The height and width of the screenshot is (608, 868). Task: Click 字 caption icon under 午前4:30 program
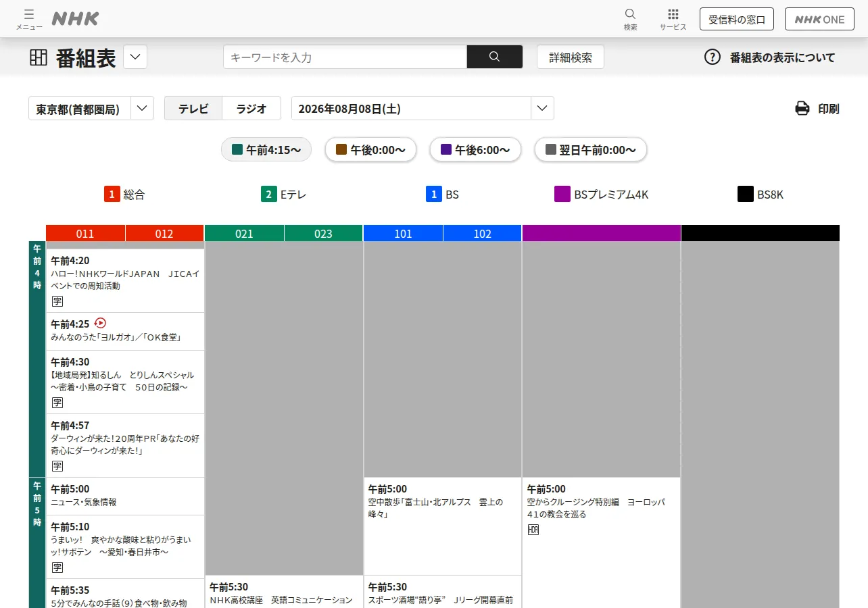pos(57,403)
